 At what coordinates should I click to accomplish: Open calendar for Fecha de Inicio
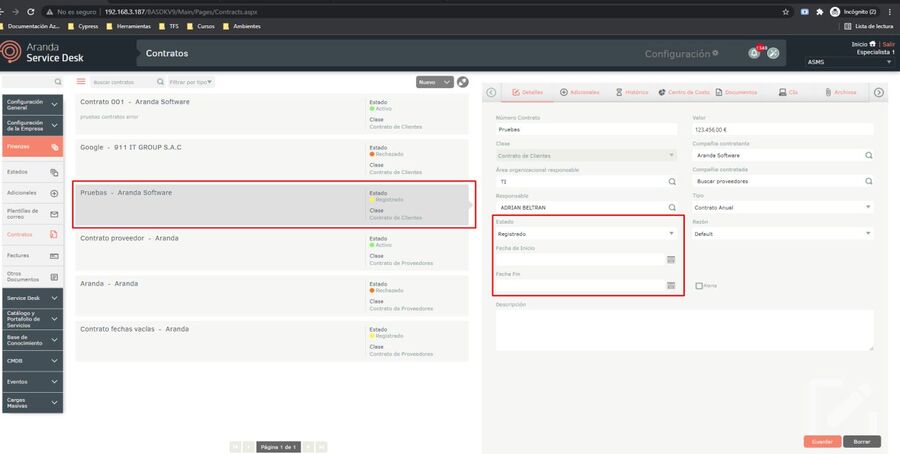click(670, 259)
